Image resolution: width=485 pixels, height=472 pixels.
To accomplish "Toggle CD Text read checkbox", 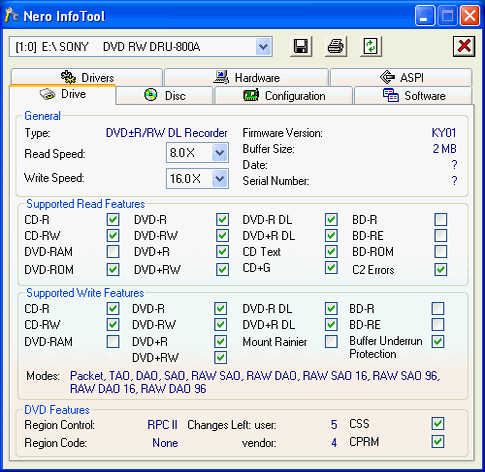I will [331, 252].
